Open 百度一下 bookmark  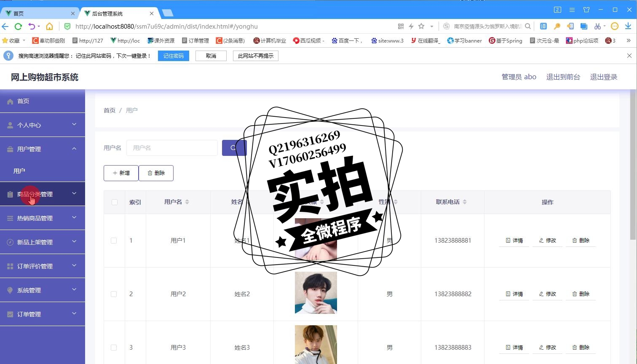pyautogui.click(x=347, y=40)
